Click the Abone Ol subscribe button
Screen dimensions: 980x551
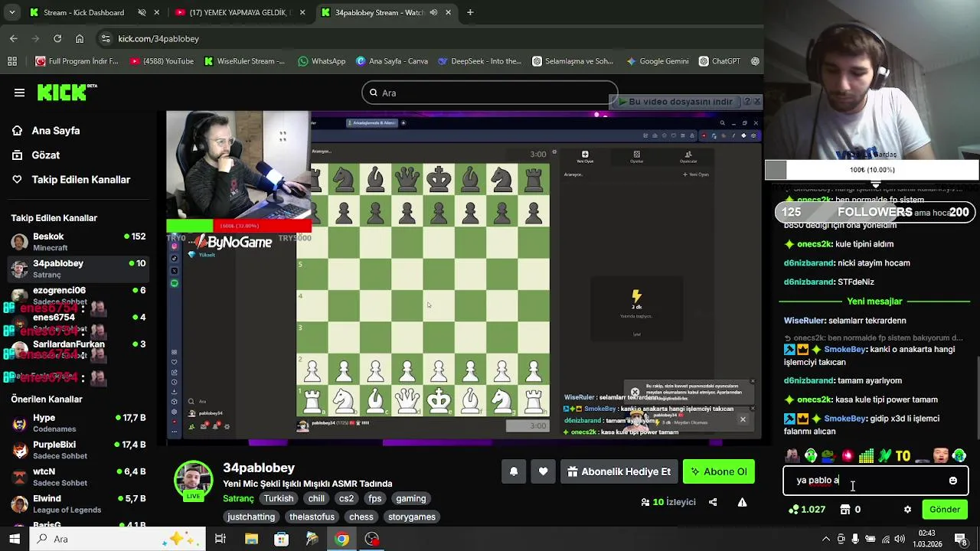point(719,471)
